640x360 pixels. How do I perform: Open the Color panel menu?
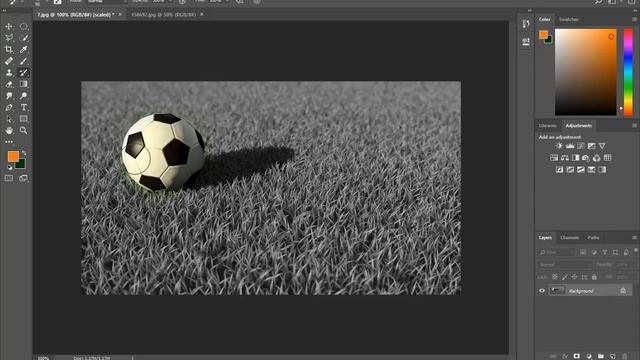tap(634, 19)
